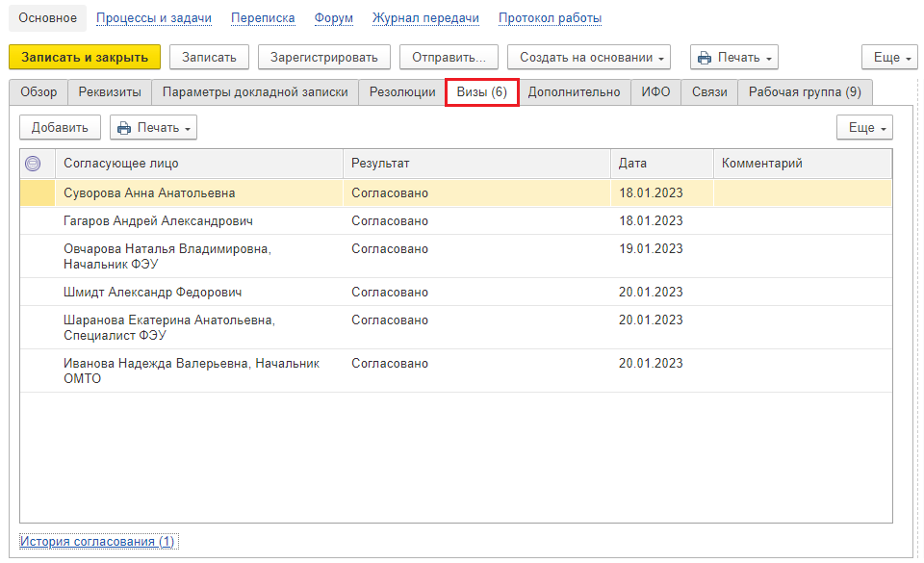The height and width of the screenshot is (563, 924).
Task: Select the Шмидт Александр Федорович row
Action: point(153,293)
